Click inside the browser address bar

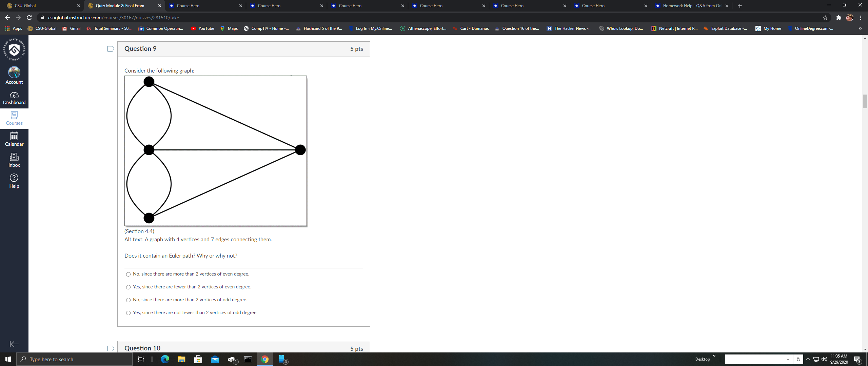pos(237,18)
